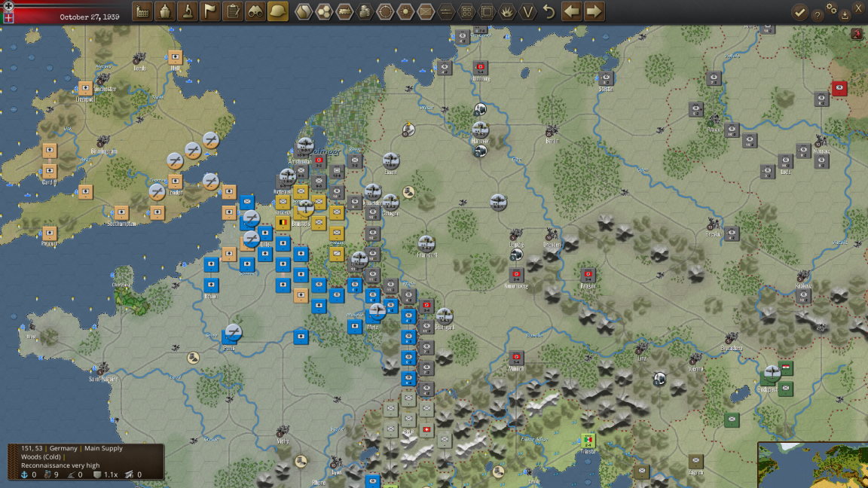Viewport: 868px width, 488px height.
Task: End turn with the checkmark button
Action: pyautogui.click(x=799, y=12)
